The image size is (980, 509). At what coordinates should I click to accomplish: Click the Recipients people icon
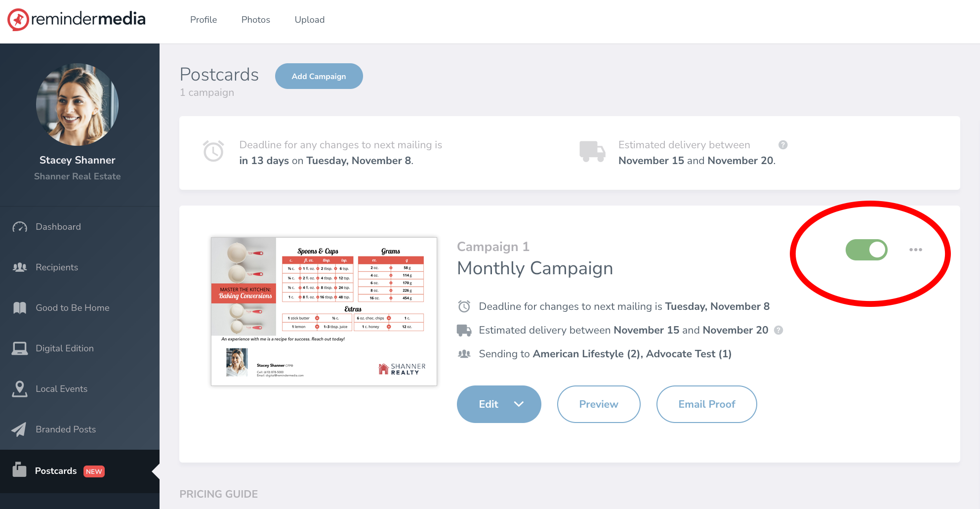pyautogui.click(x=20, y=267)
